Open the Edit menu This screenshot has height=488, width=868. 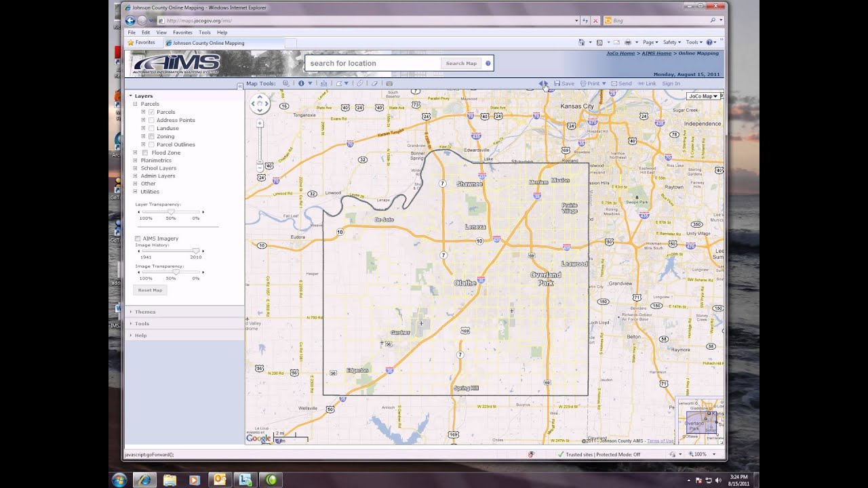coord(146,33)
